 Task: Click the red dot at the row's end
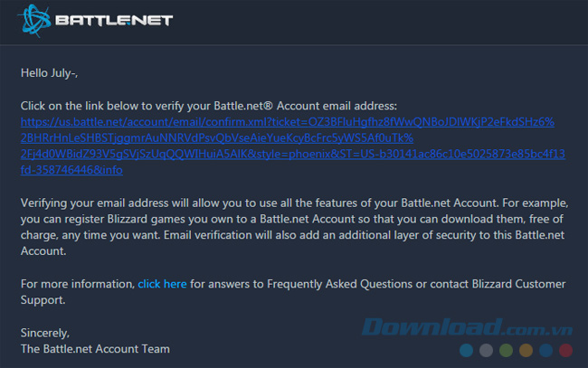pyautogui.click(x=566, y=349)
